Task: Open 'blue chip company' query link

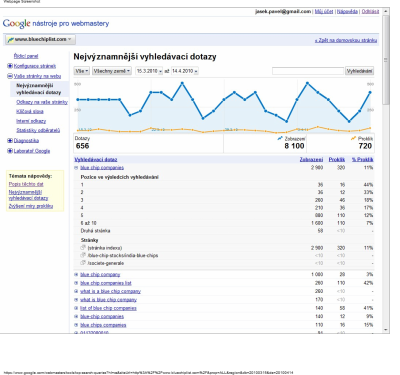Action: coord(100,275)
